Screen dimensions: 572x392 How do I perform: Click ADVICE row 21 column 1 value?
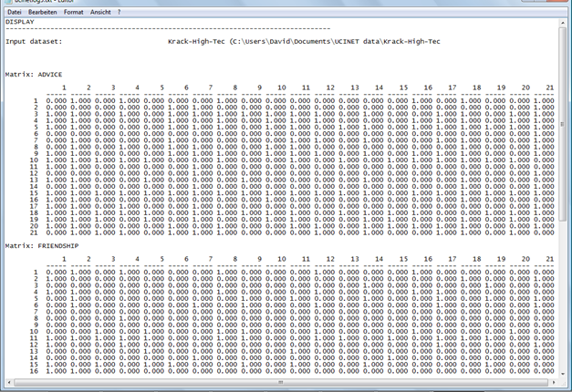pyautogui.click(x=57, y=232)
